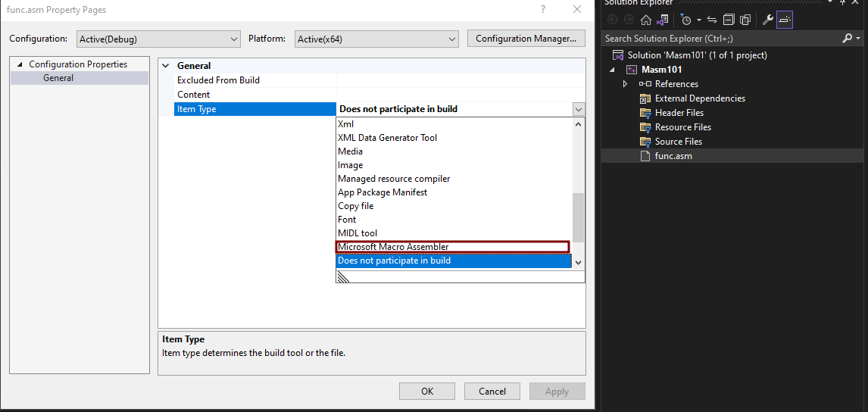
Task: Open Properties via the wrench icon
Action: [x=767, y=20]
